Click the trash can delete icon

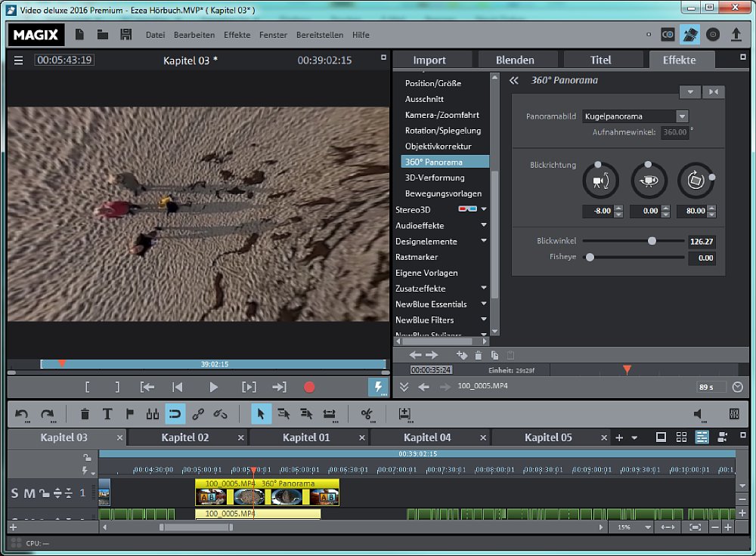[x=85, y=414]
